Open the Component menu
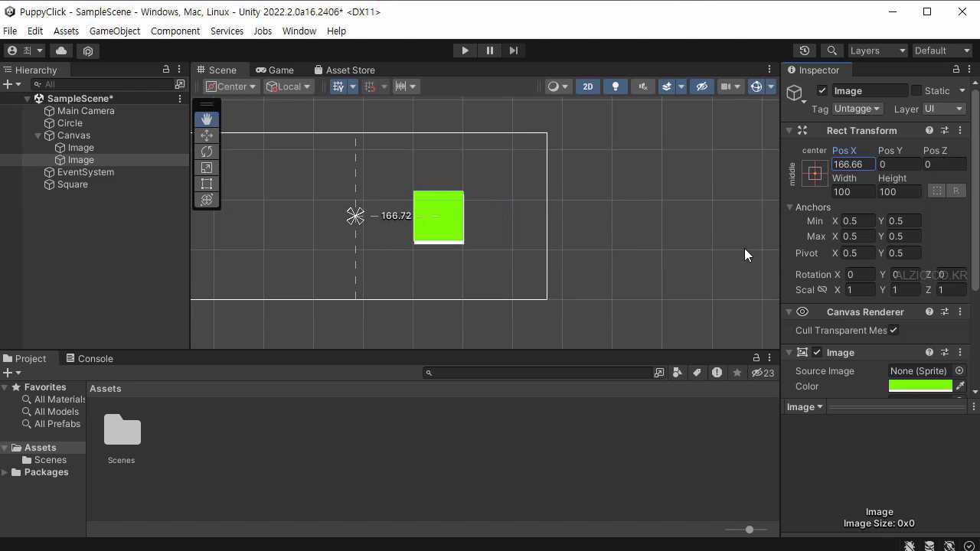Viewport: 980px width, 551px height. (175, 31)
